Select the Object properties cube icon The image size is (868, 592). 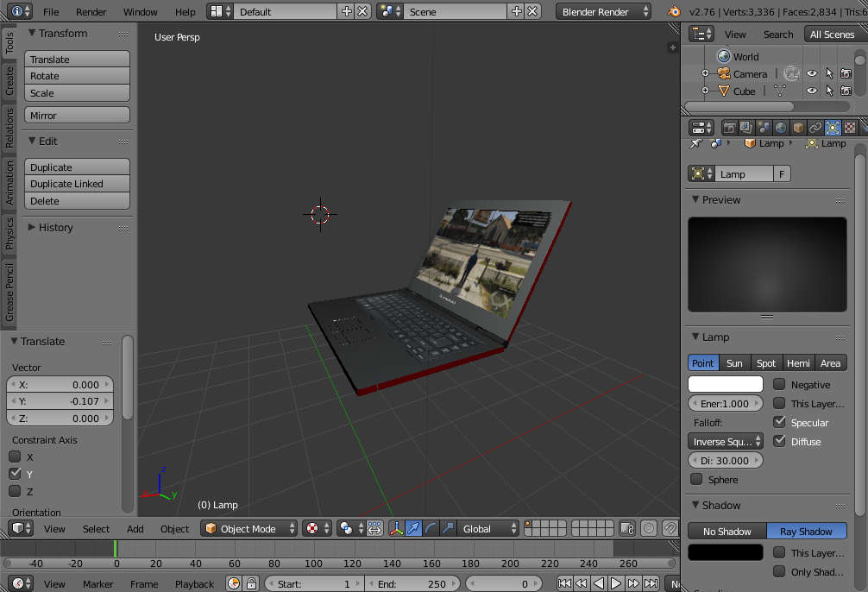798,127
